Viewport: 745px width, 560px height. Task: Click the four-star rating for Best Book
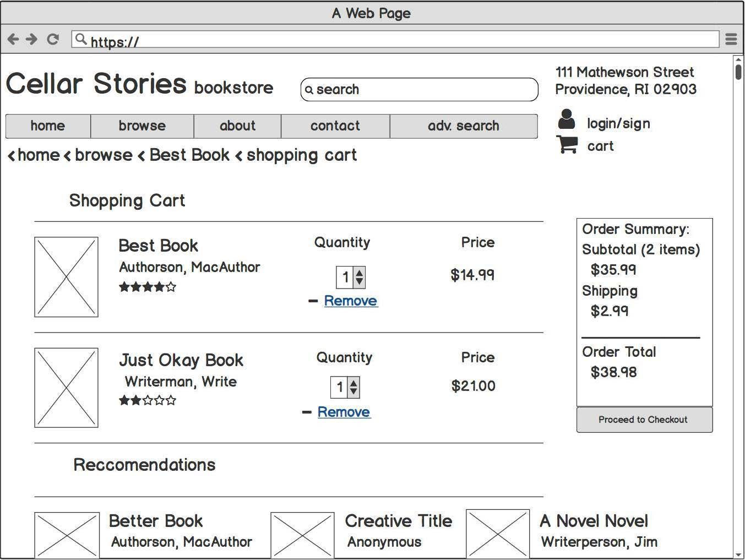click(148, 287)
